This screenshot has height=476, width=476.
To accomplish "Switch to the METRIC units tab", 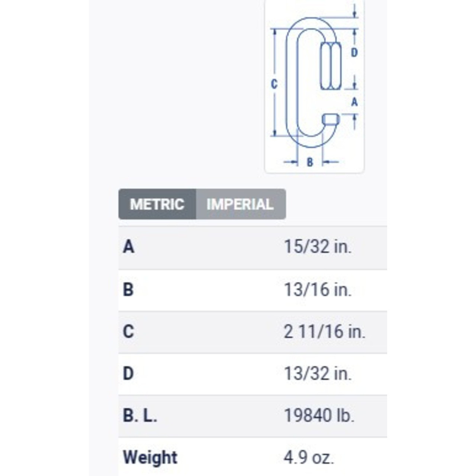I will [157, 204].
